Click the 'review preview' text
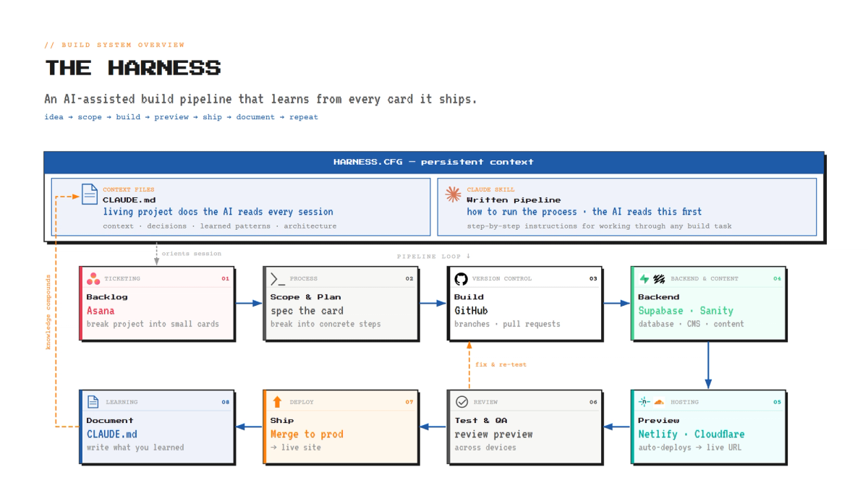 point(493,435)
